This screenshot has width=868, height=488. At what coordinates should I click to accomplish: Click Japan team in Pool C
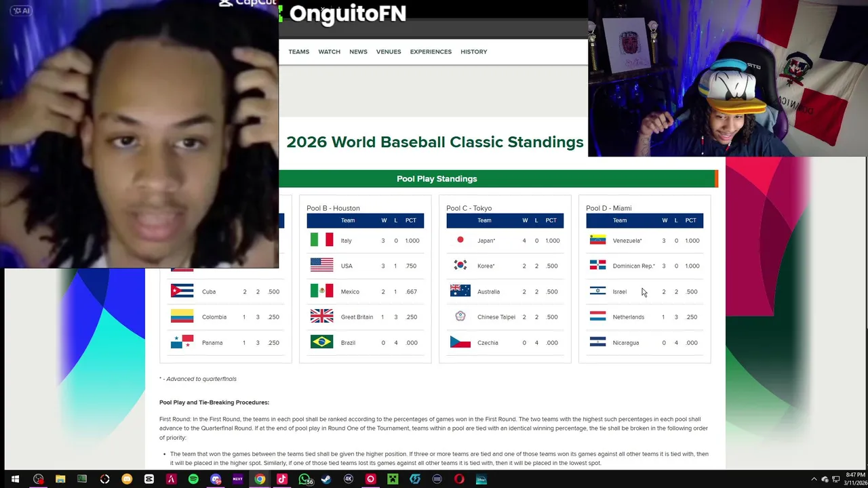pos(486,241)
